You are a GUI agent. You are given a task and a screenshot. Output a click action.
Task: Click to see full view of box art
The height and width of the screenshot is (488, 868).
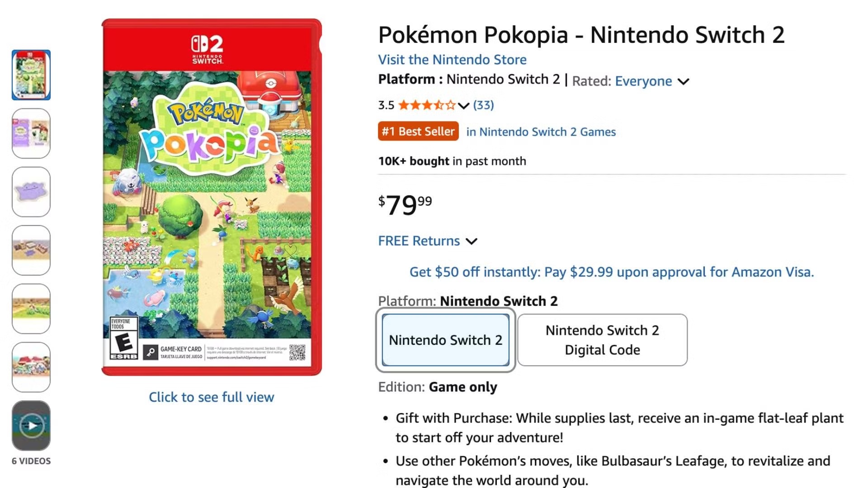tap(211, 397)
